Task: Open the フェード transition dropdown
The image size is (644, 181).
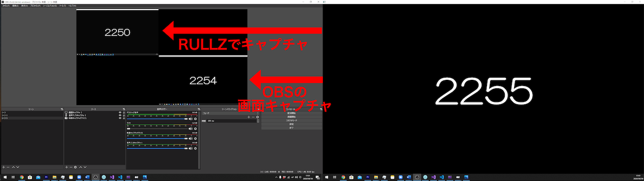Action: (230, 113)
